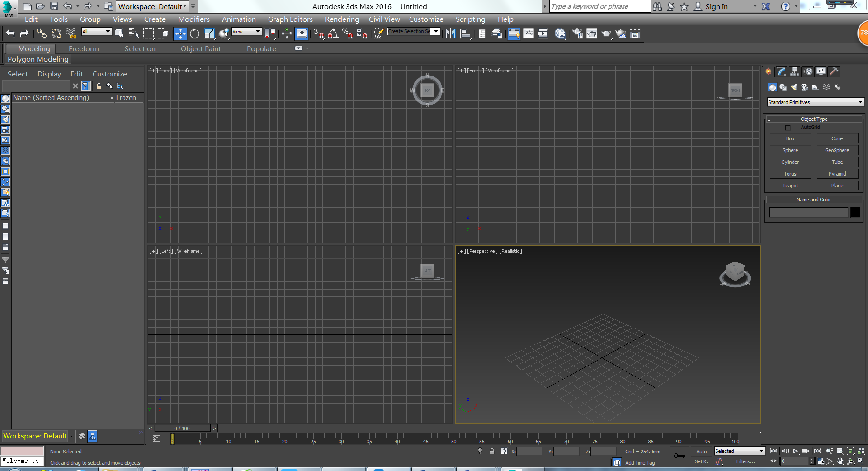Click the black object color swatch
The image size is (868, 471).
pyautogui.click(x=855, y=212)
